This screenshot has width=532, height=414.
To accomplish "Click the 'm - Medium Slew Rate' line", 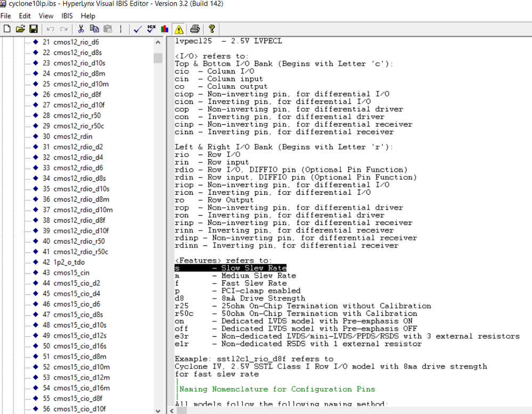I will point(235,276).
